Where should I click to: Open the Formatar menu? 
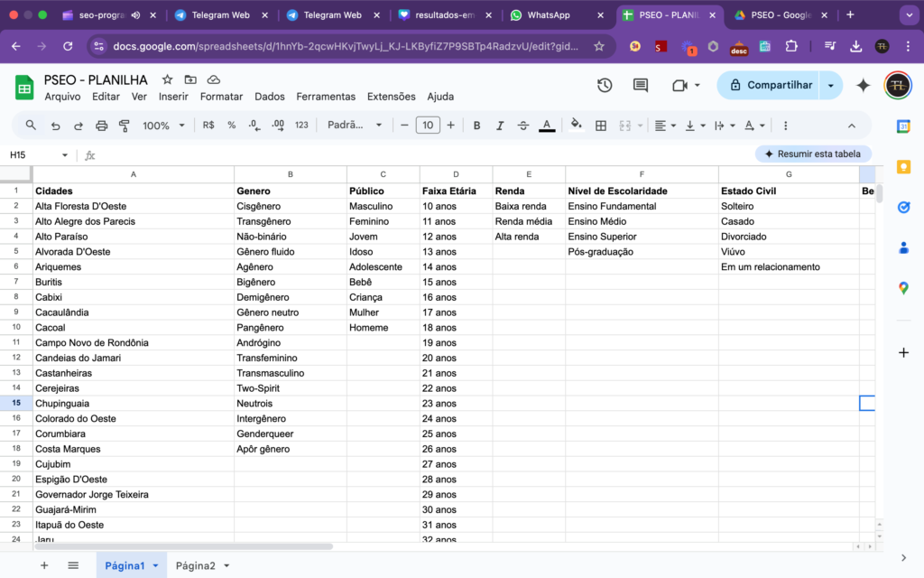pyautogui.click(x=221, y=97)
